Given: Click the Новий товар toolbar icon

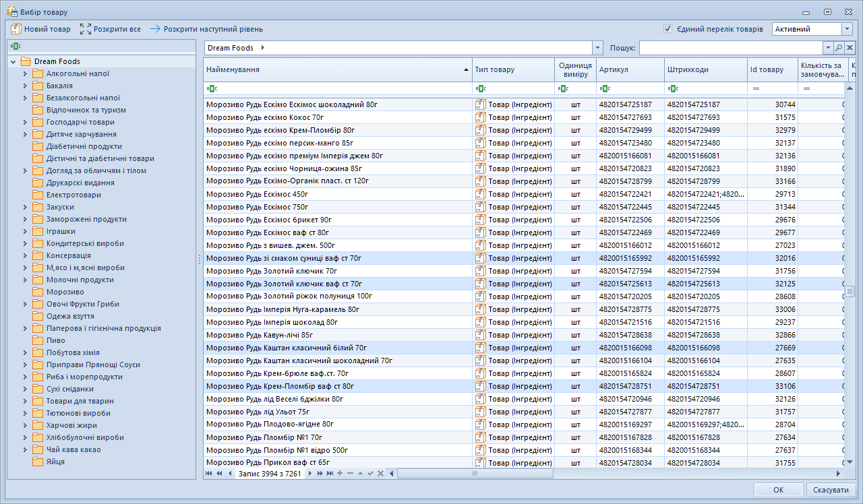Looking at the screenshot, I should (x=16, y=29).
